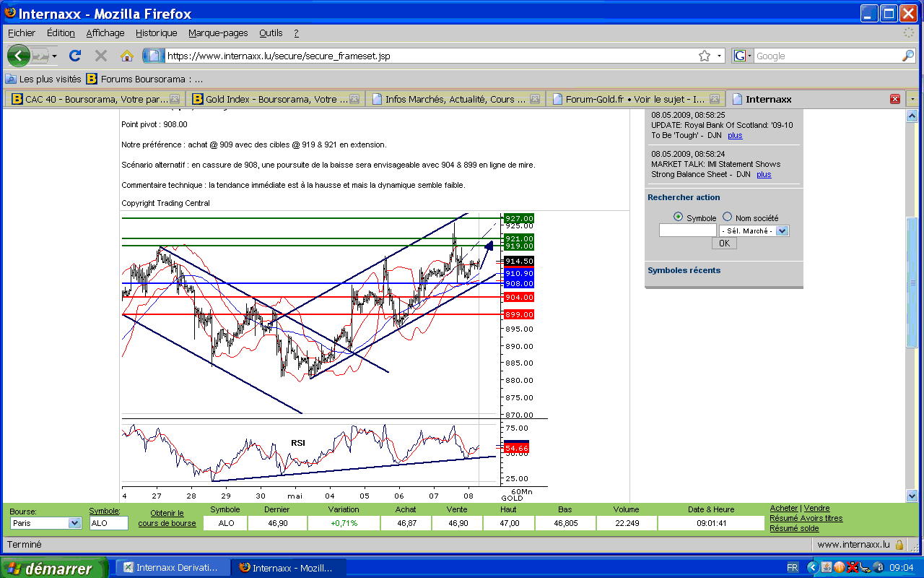Reload the page with the refresh icon
Screen dimensions: 924x578
pos(74,56)
